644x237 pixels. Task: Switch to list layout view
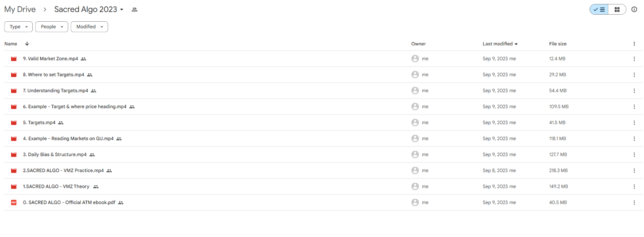(599, 9)
